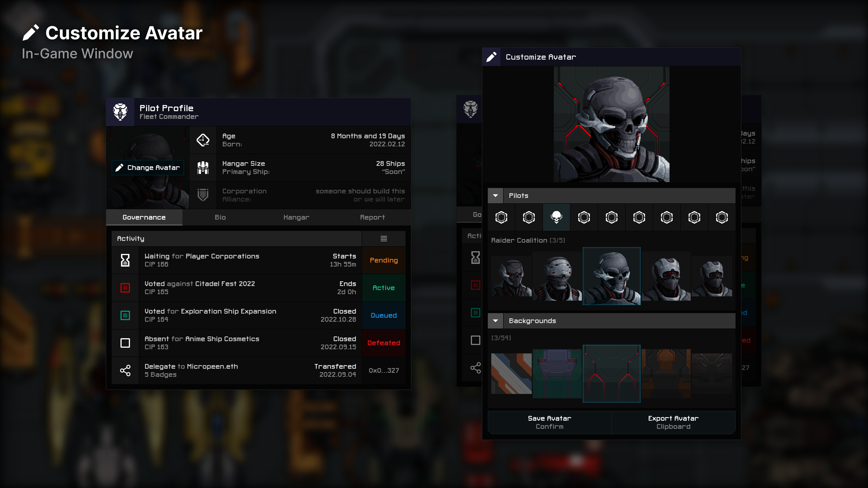Viewport: 868px width, 488px height.
Task: Collapse the Backgrounds section arrow
Action: (495, 321)
